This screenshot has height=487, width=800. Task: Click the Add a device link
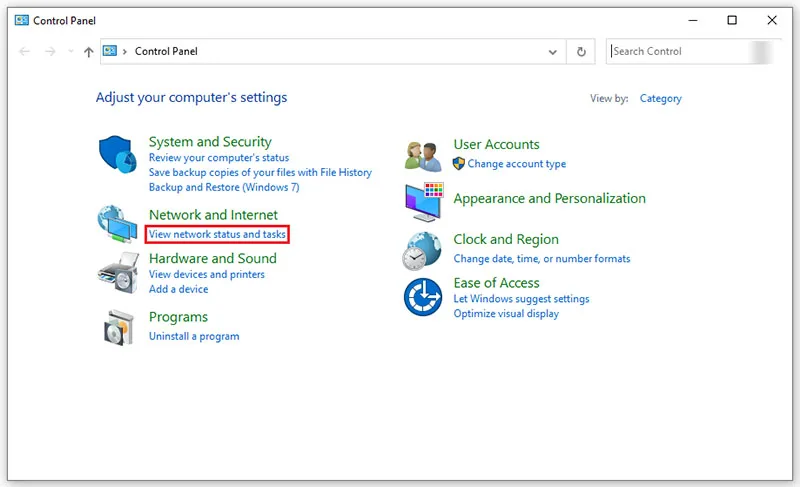(179, 289)
